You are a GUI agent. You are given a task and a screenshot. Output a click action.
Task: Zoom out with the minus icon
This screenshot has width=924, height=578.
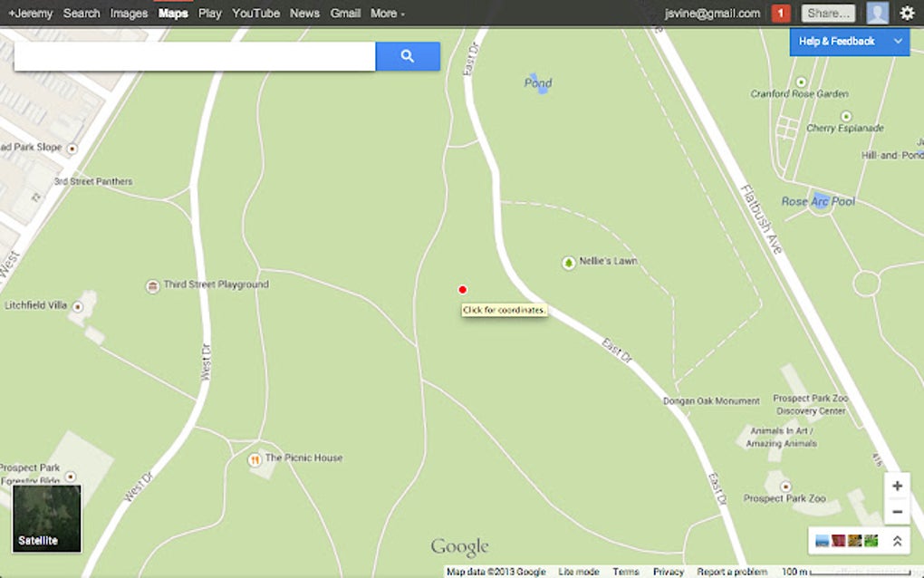pos(897,512)
